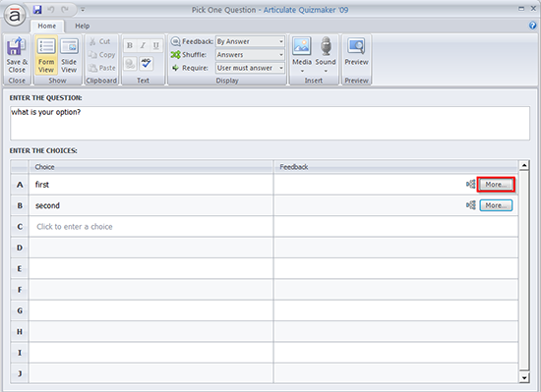Toggle italic formatting
This screenshot has height=392, width=541.
point(143,45)
